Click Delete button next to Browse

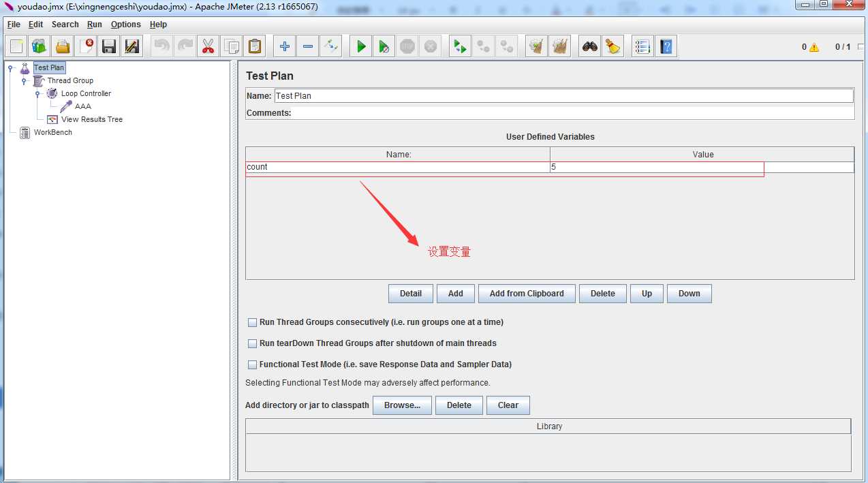[459, 405]
